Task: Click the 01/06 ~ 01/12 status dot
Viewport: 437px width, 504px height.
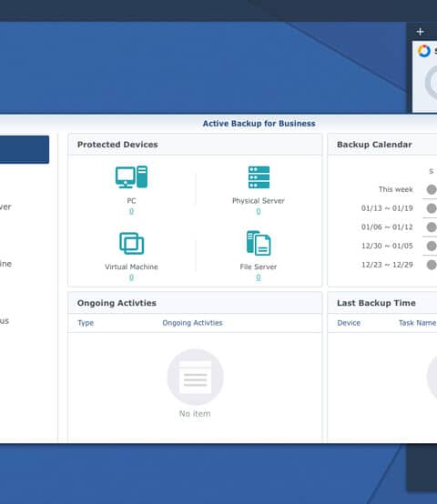Action: pyautogui.click(x=432, y=227)
